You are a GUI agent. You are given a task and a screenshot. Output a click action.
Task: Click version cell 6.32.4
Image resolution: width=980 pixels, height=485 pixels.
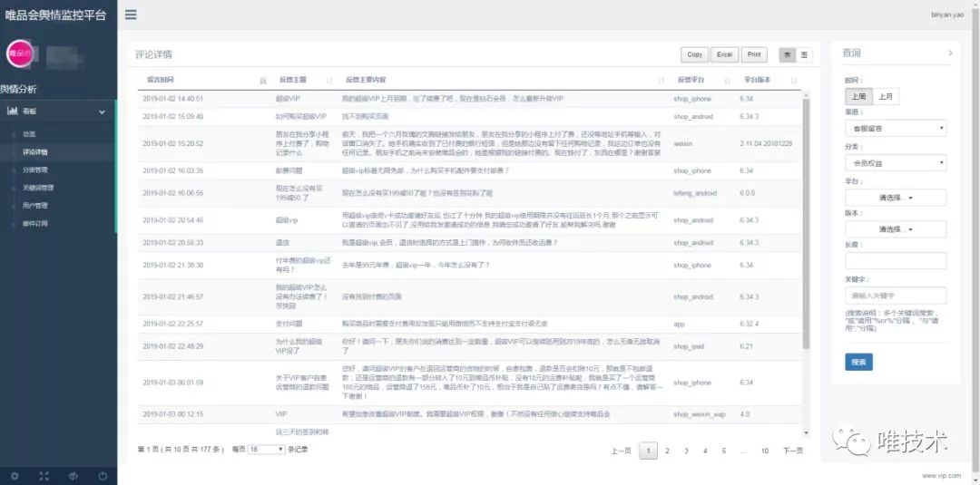click(749, 324)
